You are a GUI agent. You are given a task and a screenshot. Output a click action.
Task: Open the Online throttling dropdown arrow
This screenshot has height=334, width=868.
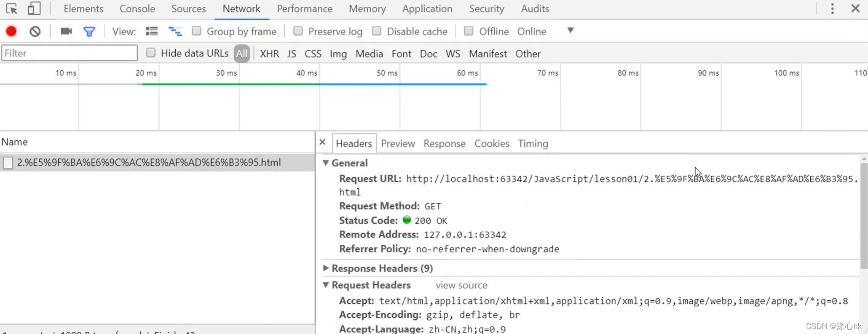570,30
